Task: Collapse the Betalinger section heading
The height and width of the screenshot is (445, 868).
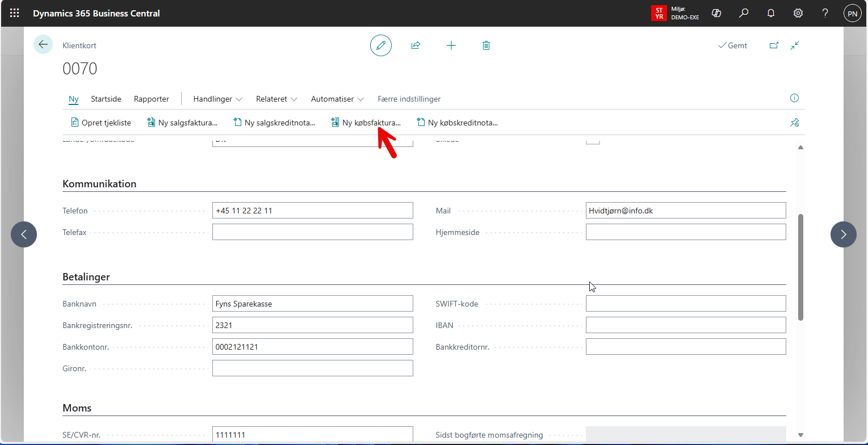Action: [x=86, y=277]
